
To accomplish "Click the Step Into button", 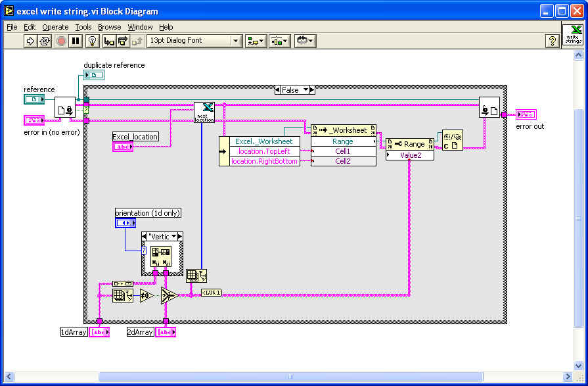I will click(x=109, y=41).
